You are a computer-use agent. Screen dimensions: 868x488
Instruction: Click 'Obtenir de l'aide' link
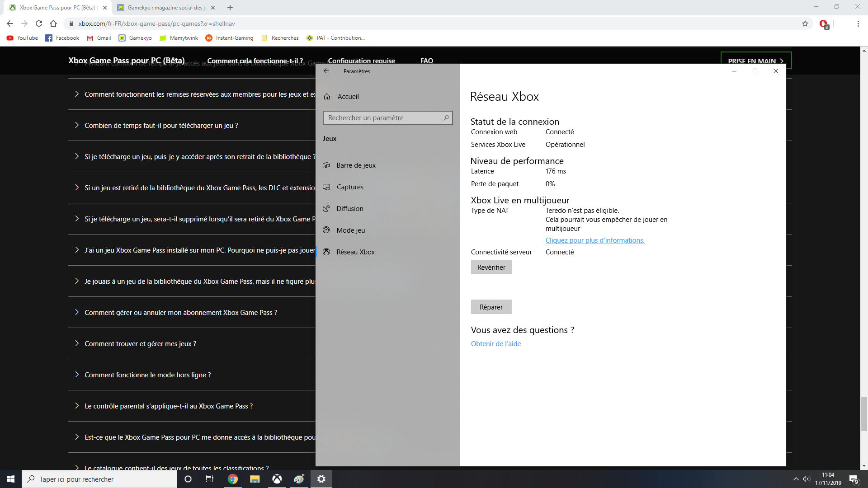[x=495, y=344]
